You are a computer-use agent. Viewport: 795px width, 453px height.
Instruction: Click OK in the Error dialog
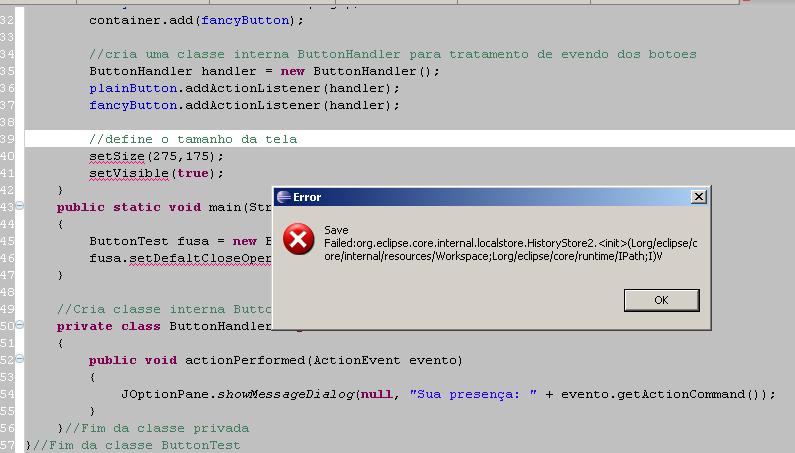(661, 300)
